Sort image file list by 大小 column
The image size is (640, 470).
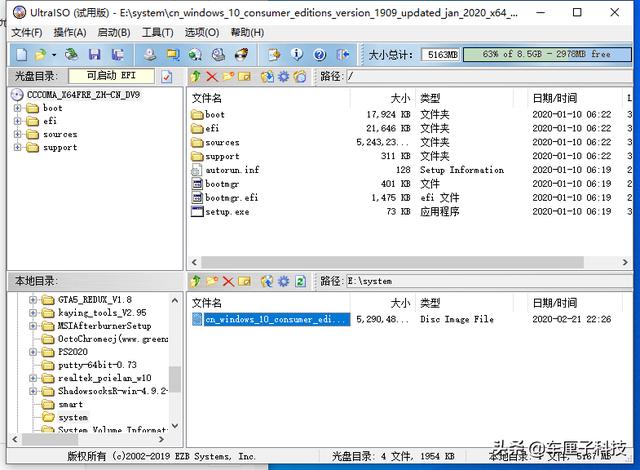[x=382, y=98]
